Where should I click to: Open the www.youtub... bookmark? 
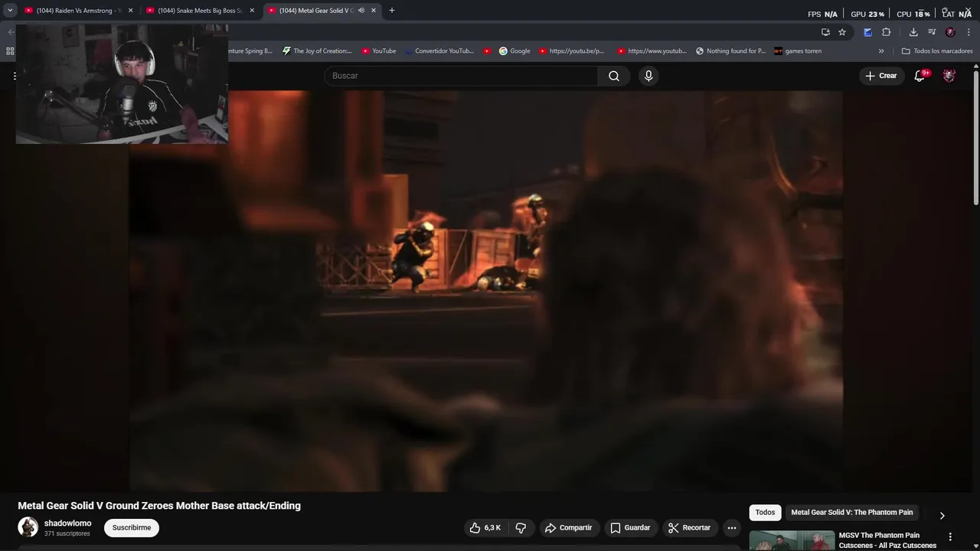click(x=652, y=51)
